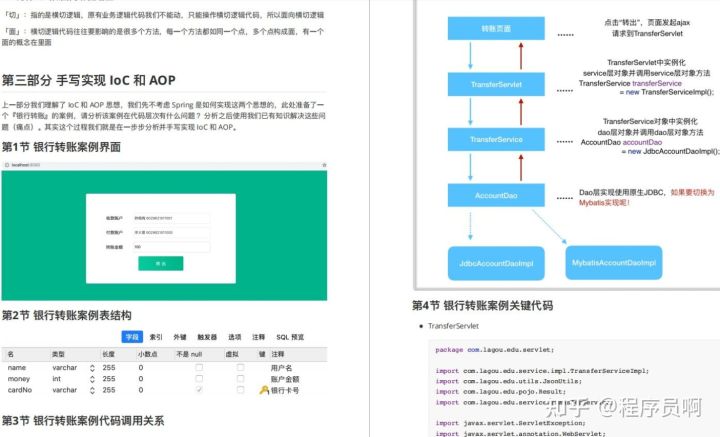The width and height of the screenshot is (720, 437).
Task: Click the import line for JsonUtils
Action: [508, 381]
